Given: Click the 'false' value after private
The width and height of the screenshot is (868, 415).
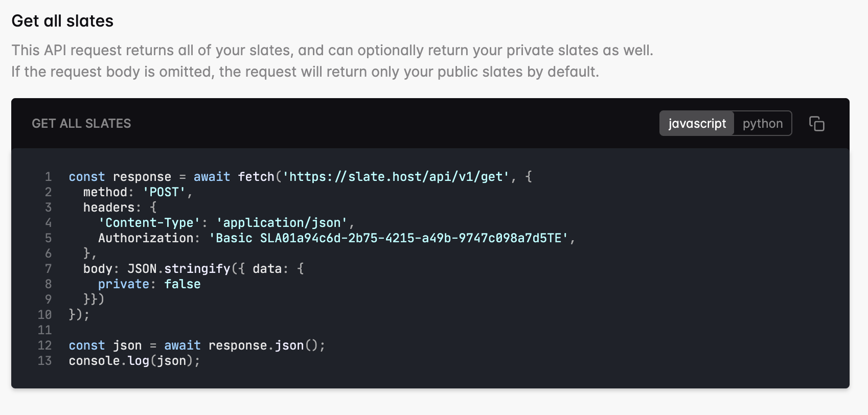Looking at the screenshot, I should tap(182, 284).
